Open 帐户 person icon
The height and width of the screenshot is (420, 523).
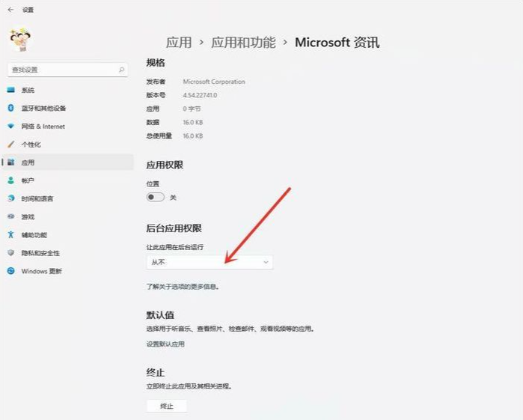(x=11, y=180)
